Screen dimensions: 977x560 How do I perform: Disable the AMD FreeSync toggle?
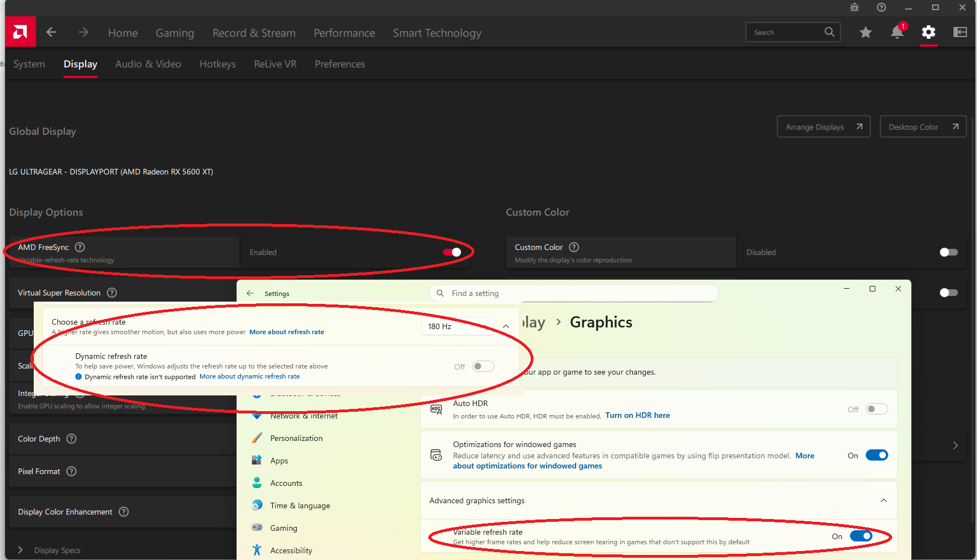pyautogui.click(x=452, y=252)
